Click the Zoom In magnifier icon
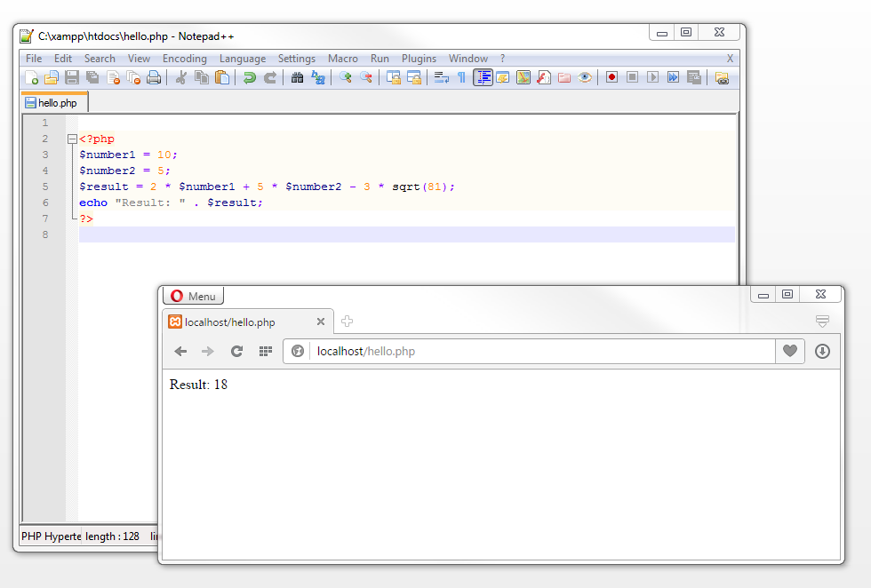The width and height of the screenshot is (871, 588). [346, 78]
